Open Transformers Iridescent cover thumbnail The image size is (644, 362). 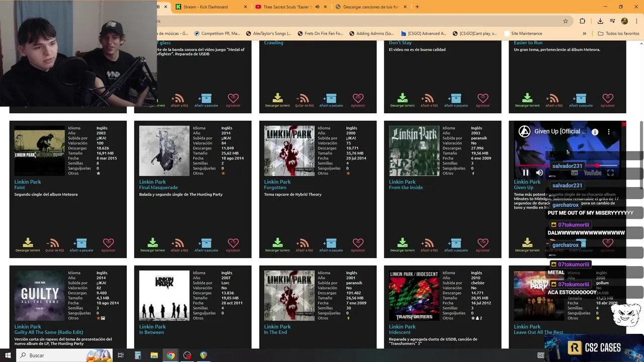tap(414, 296)
